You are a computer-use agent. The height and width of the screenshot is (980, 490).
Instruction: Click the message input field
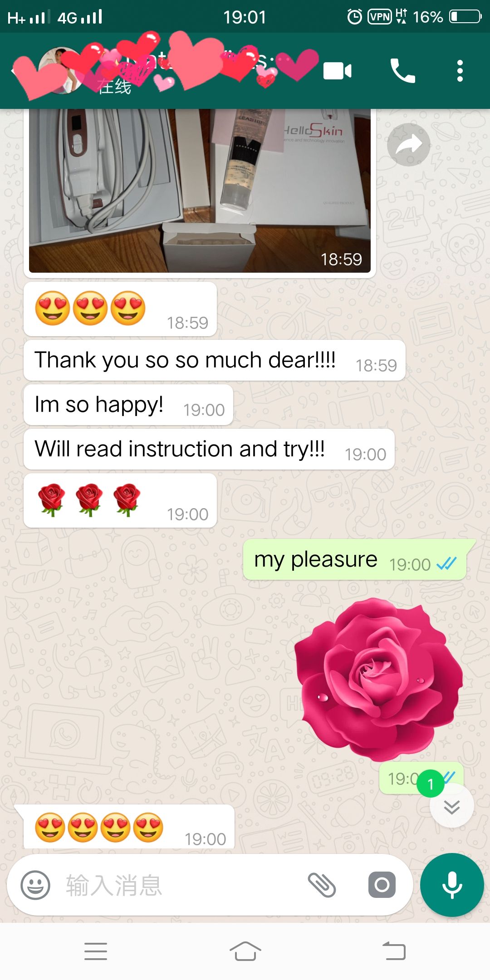[x=181, y=885]
